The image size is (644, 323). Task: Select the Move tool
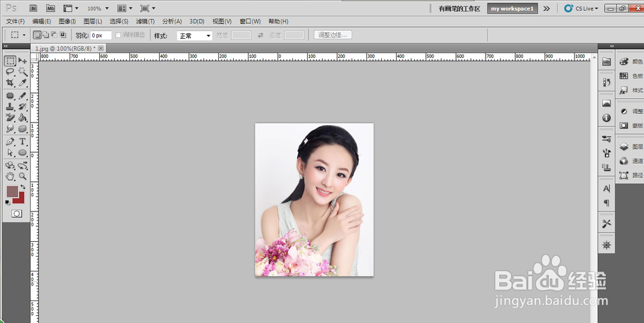pyautogui.click(x=23, y=61)
